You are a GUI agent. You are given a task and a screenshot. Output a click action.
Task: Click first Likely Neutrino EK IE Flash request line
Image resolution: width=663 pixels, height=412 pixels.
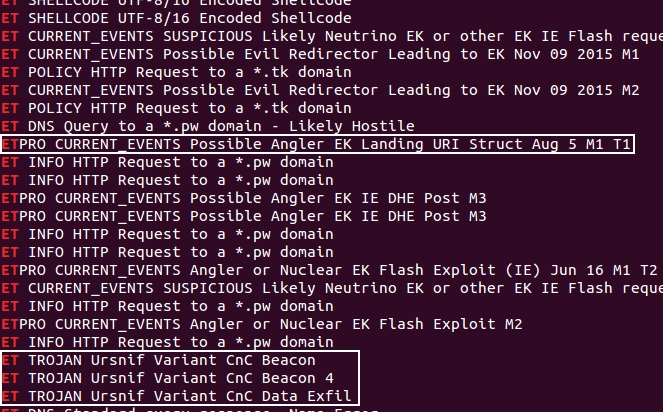point(332,36)
